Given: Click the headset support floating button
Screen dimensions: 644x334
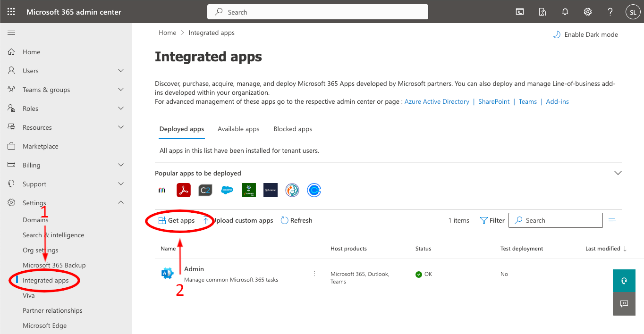Looking at the screenshot, I should click(624, 281).
